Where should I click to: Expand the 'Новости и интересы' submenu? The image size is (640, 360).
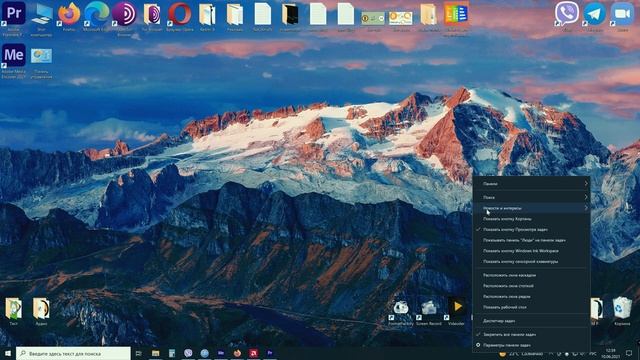tap(531, 208)
